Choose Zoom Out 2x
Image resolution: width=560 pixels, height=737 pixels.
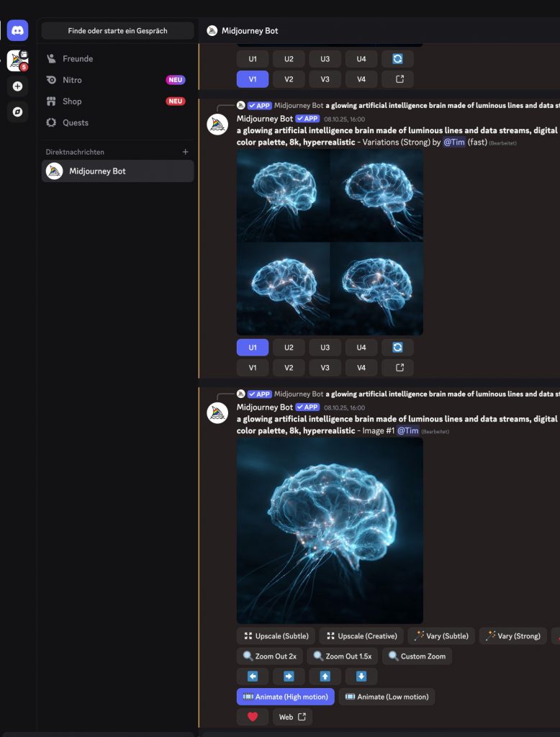click(270, 656)
